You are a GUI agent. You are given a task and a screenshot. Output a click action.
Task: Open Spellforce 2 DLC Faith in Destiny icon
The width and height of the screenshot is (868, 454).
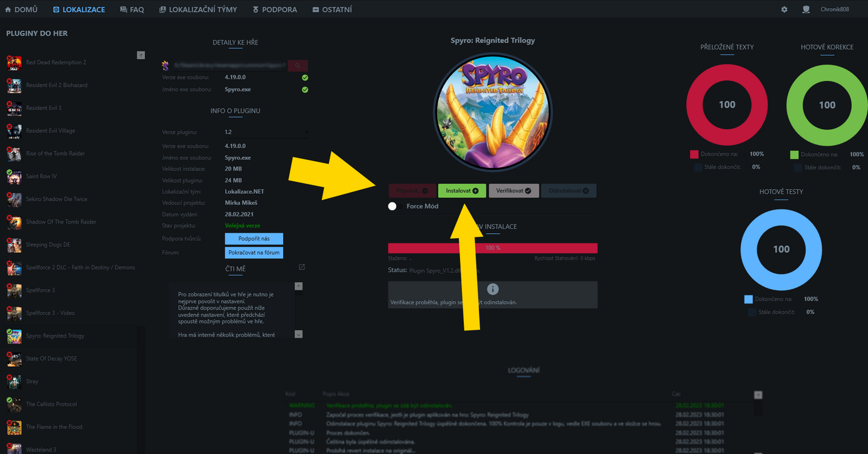(x=14, y=268)
